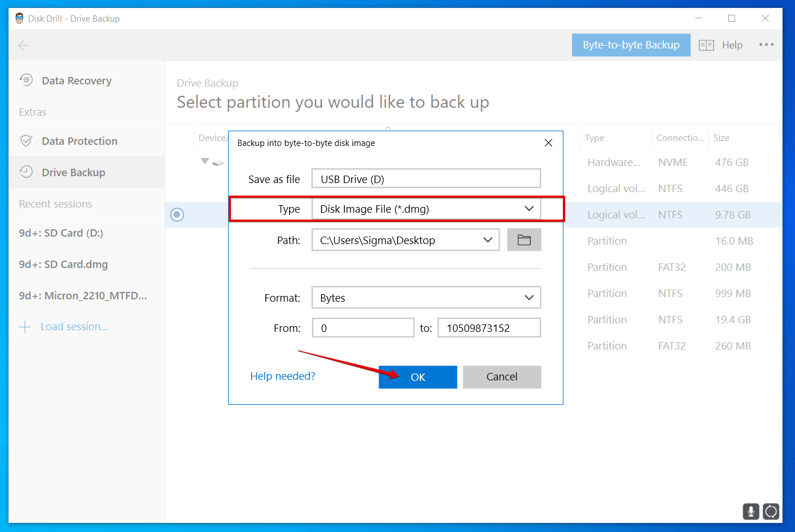Cancel the backup dialog
Screen dimensions: 795x532
point(502,377)
